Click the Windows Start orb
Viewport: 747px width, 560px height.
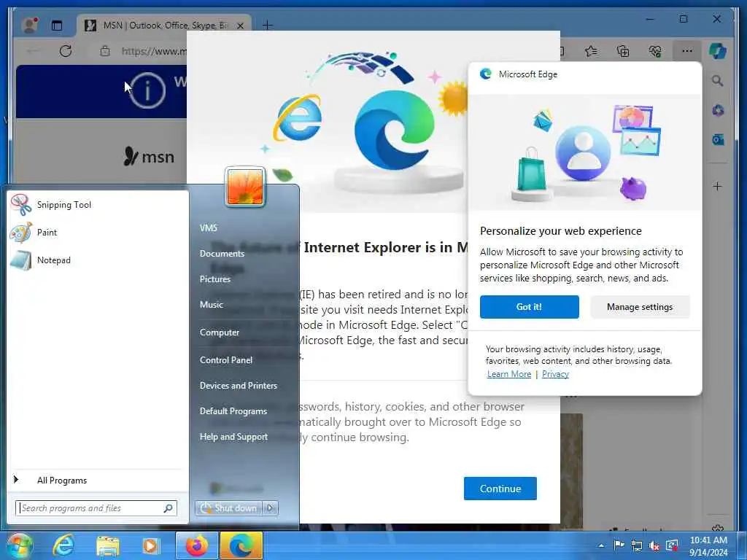pos(19,545)
